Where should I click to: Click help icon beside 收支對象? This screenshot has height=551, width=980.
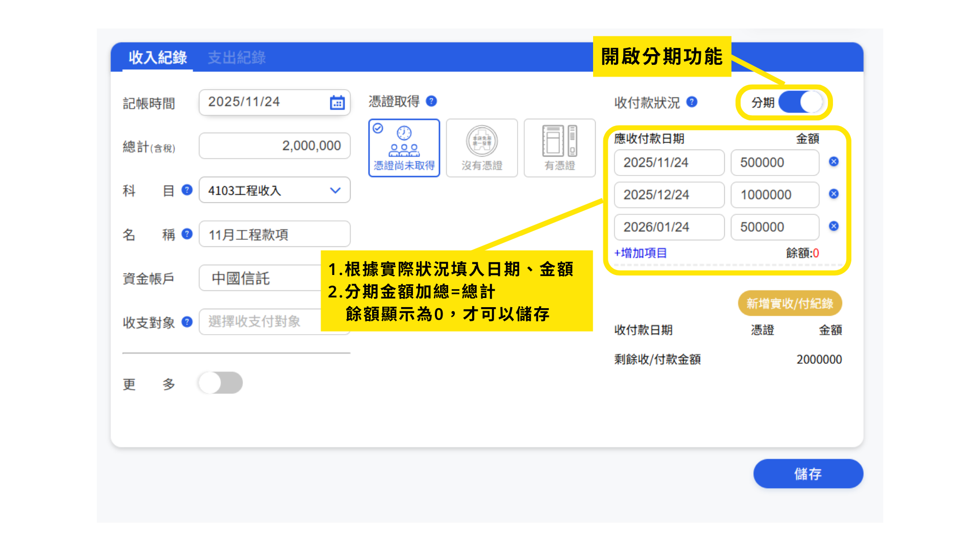click(187, 321)
